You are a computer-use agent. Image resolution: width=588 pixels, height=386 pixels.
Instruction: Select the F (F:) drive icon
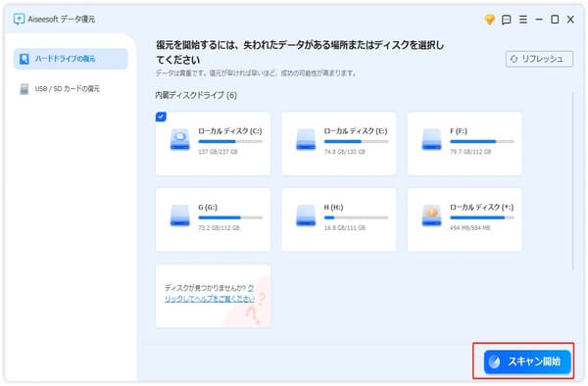(x=431, y=139)
